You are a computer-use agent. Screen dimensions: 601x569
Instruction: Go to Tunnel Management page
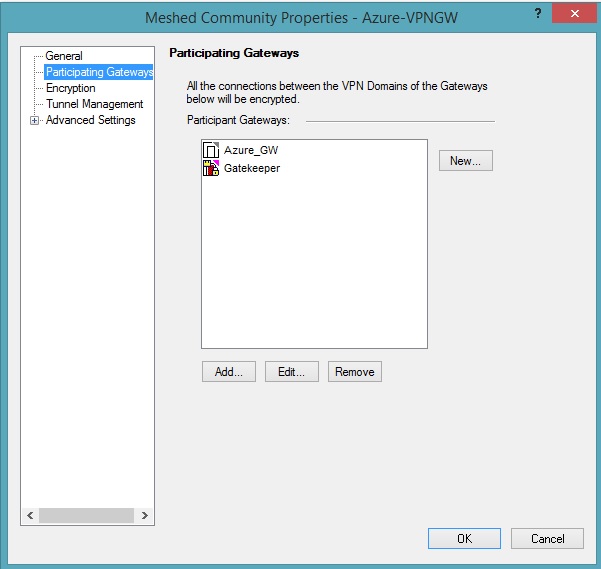(94, 104)
